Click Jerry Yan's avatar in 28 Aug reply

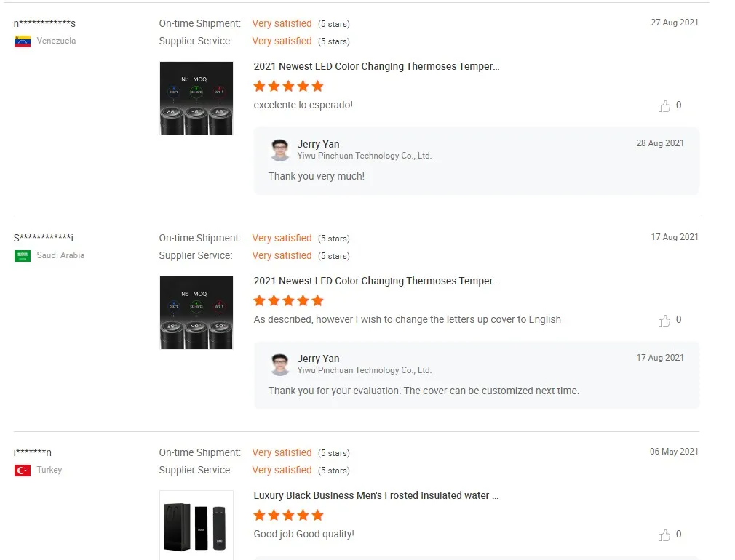click(x=279, y=150)
